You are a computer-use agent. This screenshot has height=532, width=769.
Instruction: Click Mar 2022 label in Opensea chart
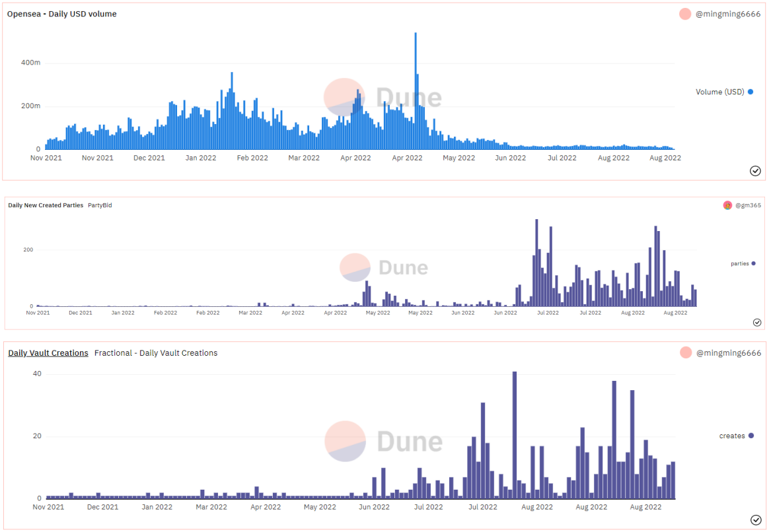point(304,158)
